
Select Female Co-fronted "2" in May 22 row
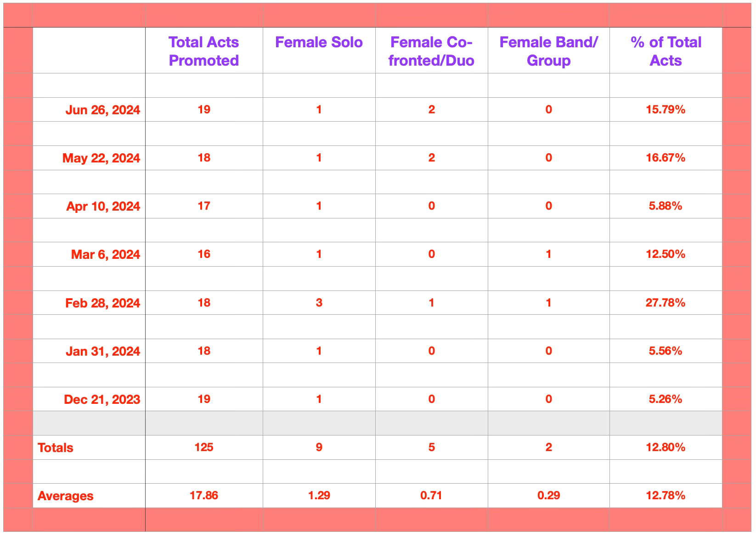tap(431, 157)
